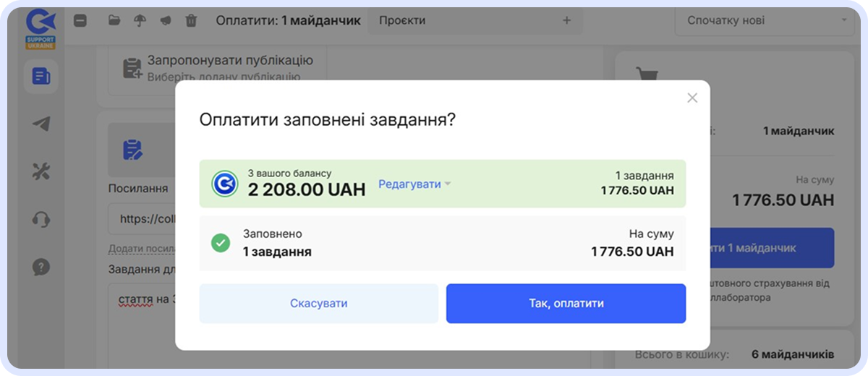Click the umbrella insurance icon in the toolbar
Screen dimensions: 868x376
(140, 20)
